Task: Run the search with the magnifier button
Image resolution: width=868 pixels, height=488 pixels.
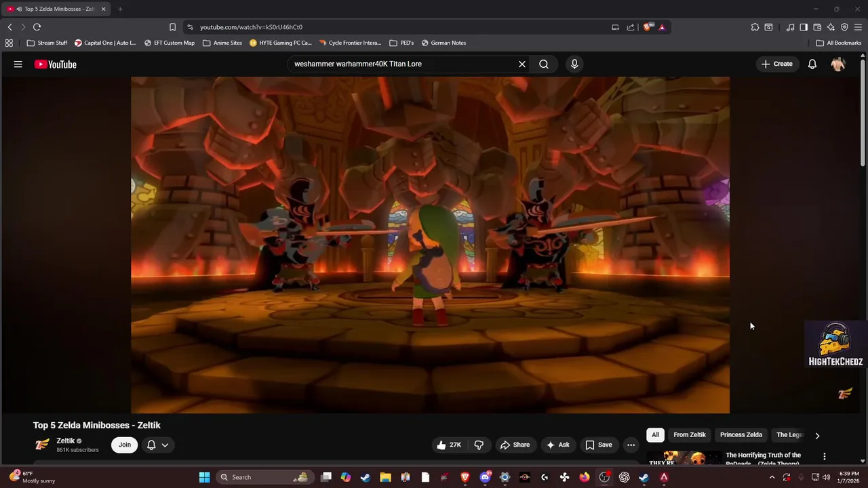Action: click(544, 64)
